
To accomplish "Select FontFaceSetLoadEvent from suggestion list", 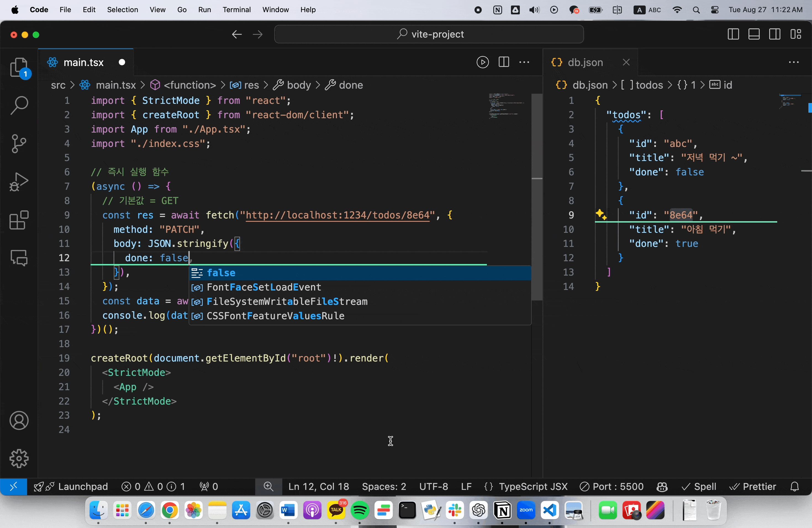I will (264, 287).
